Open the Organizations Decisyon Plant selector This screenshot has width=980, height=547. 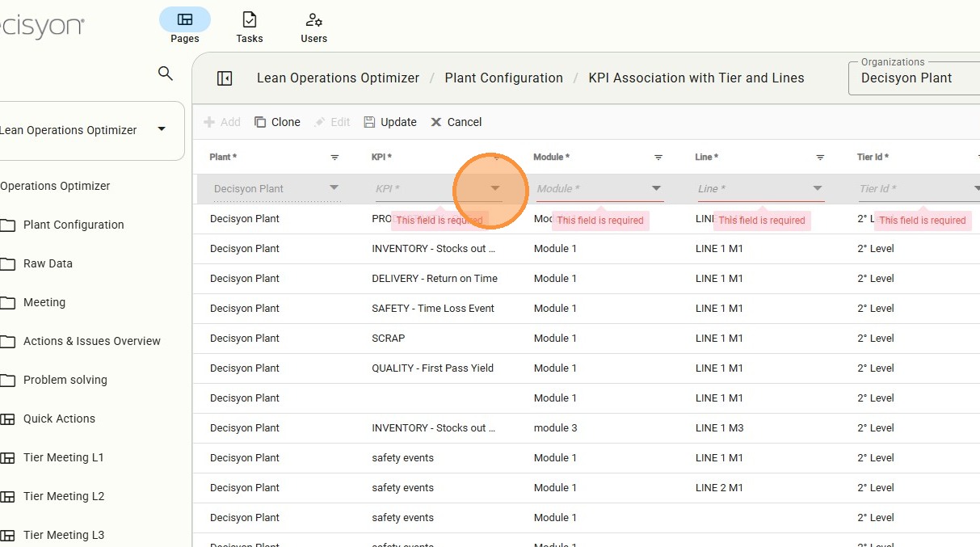(913, 78)
